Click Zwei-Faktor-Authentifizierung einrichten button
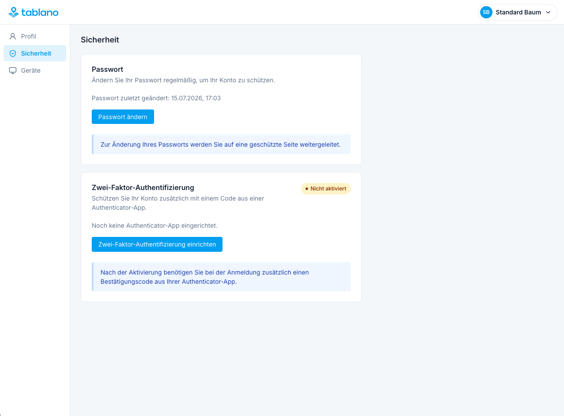 [157, 244]
